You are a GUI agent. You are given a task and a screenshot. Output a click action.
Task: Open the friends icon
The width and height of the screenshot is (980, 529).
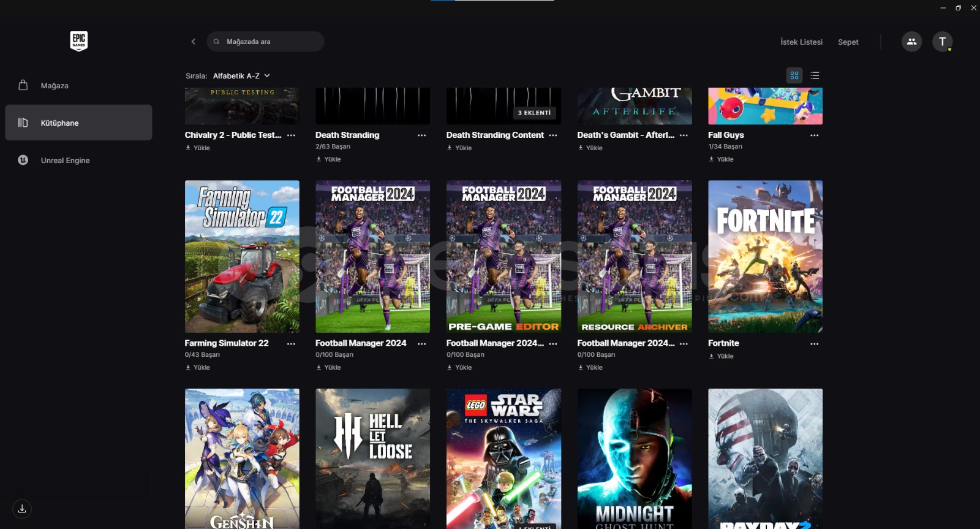click(911, 42)
